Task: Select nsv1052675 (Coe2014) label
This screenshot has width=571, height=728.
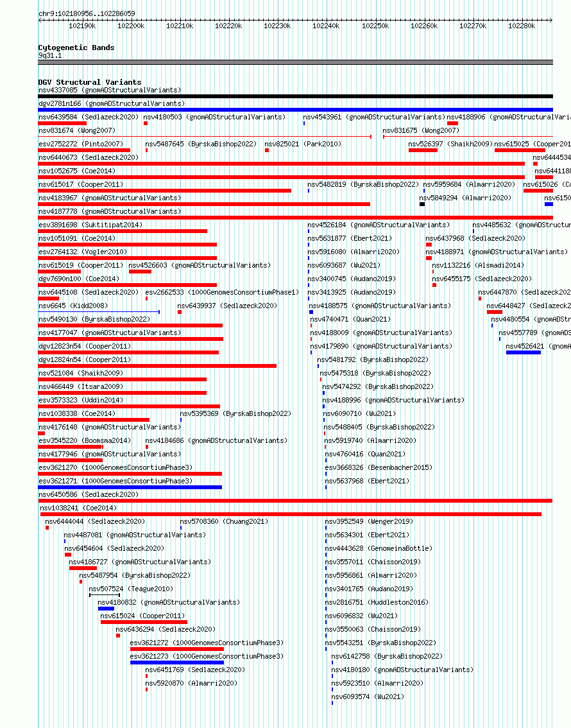Action: (x=77, y=171)
